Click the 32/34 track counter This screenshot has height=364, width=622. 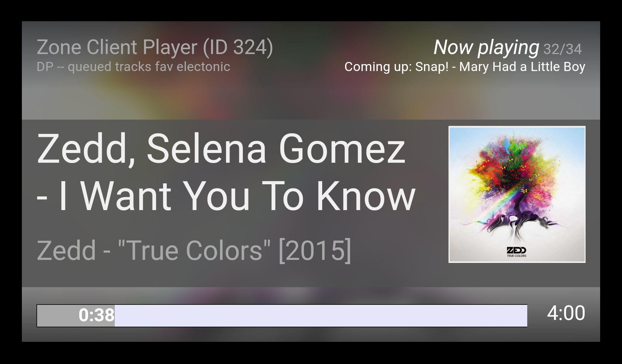(x=562, y=49)
